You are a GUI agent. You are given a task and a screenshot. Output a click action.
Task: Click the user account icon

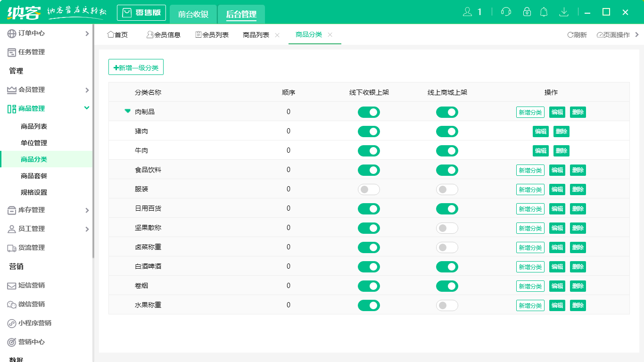click(468, 12)
